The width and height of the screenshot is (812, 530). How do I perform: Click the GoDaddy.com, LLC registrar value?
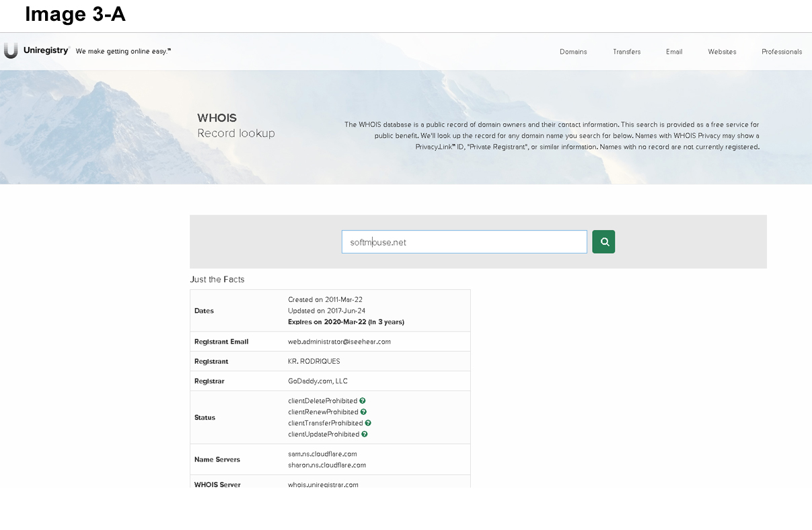318,381
